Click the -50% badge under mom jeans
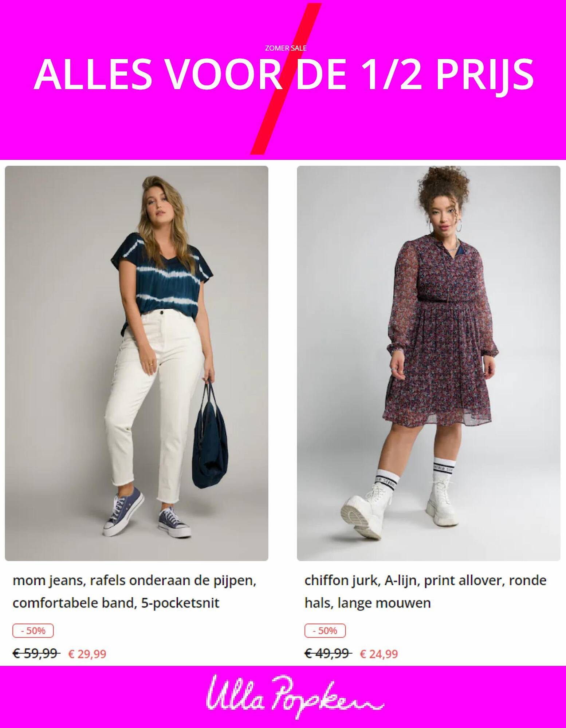Viewport: 566px width, 728px height. coord(33,631)
